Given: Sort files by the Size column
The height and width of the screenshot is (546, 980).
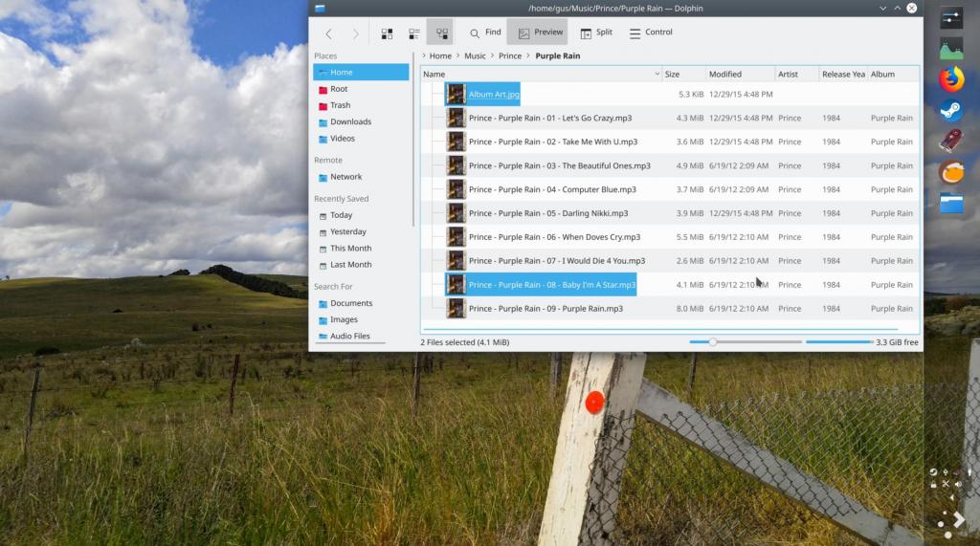Looking at the screenshot, I should pyautogui.click(x=683, y=75).
